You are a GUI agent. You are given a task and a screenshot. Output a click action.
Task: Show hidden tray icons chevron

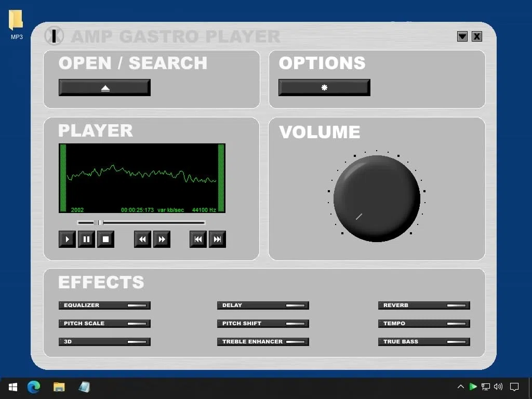pos(461,387)
